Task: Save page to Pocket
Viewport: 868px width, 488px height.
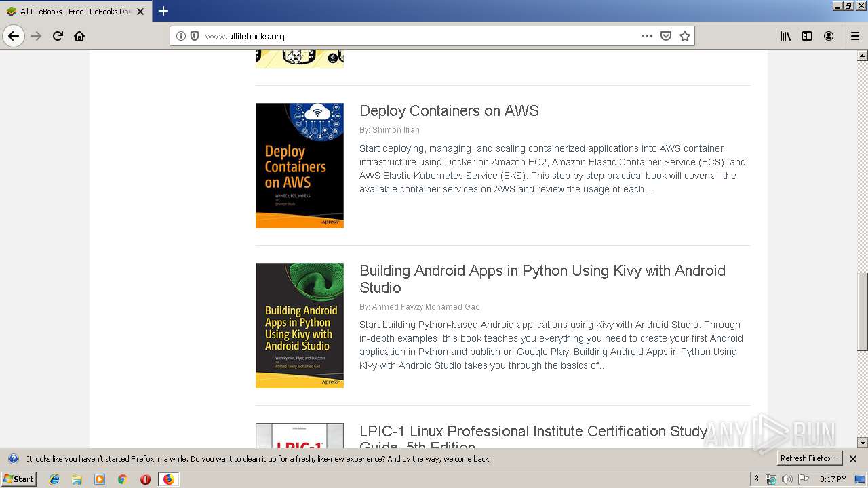Action: tap(666, 36)
